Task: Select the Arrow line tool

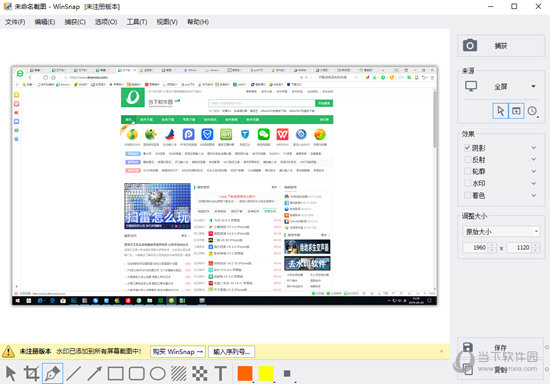Action: tap(95, 373)
